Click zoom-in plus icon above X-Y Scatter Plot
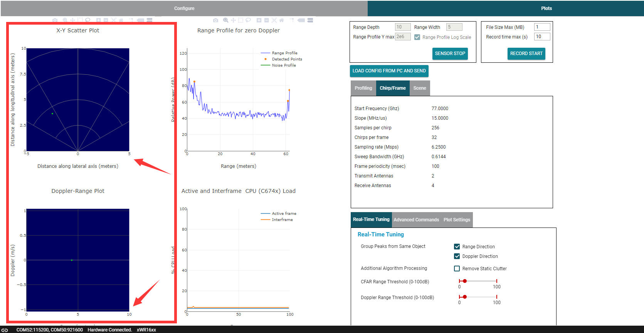This screenshot has width=644, height=333. click(x=98, y=20)
